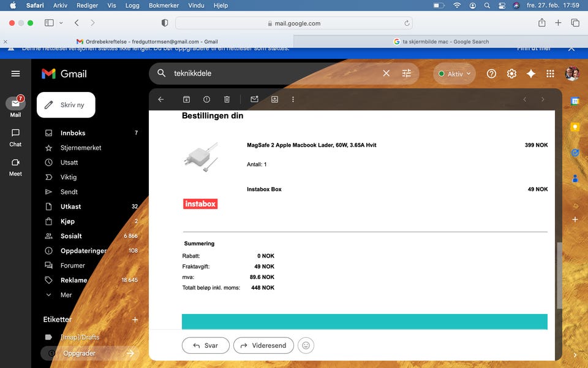Open Sendt folder
This screenshot has width=588, height=368.
pos(91,191)
